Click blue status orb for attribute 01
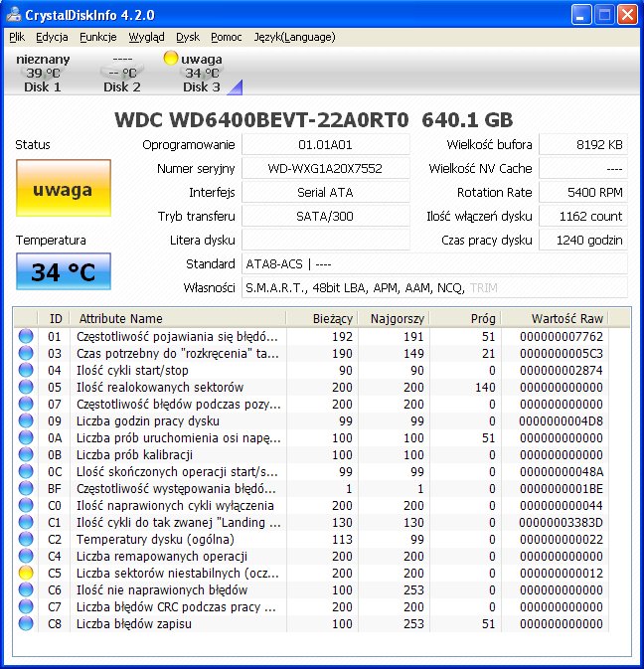 26,336
